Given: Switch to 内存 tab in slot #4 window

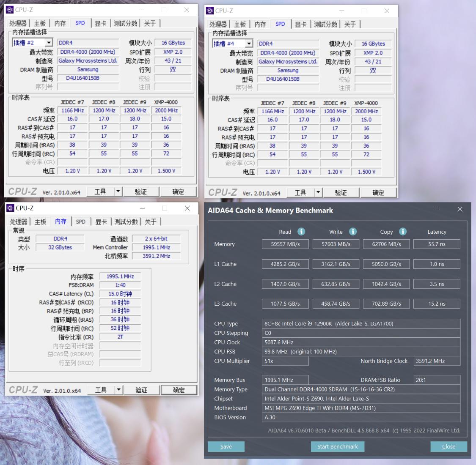Looking at the screenshot, I should (260, 24).
